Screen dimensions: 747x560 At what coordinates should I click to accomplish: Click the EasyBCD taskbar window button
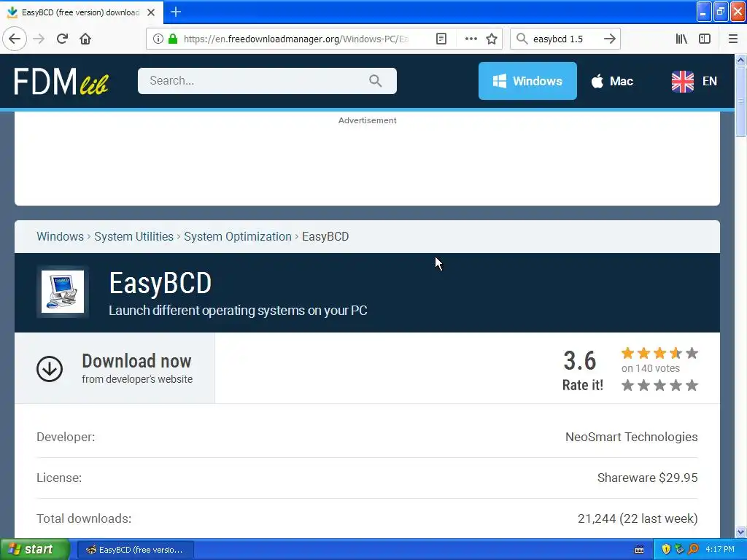click(x=135, y=550)
